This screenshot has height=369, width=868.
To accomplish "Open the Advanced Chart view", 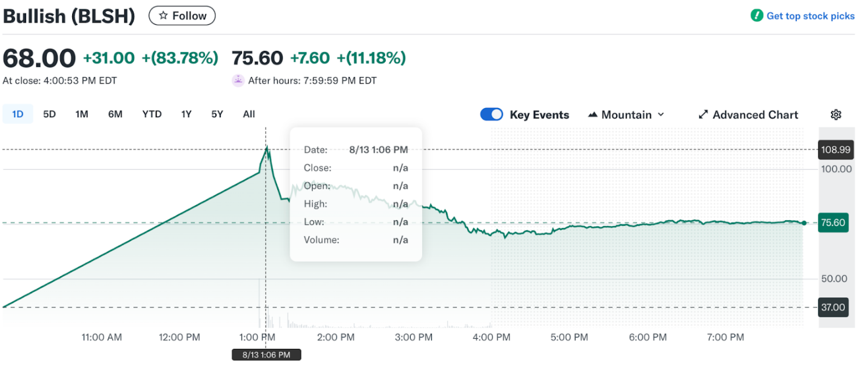I will (x=755, y=114).
